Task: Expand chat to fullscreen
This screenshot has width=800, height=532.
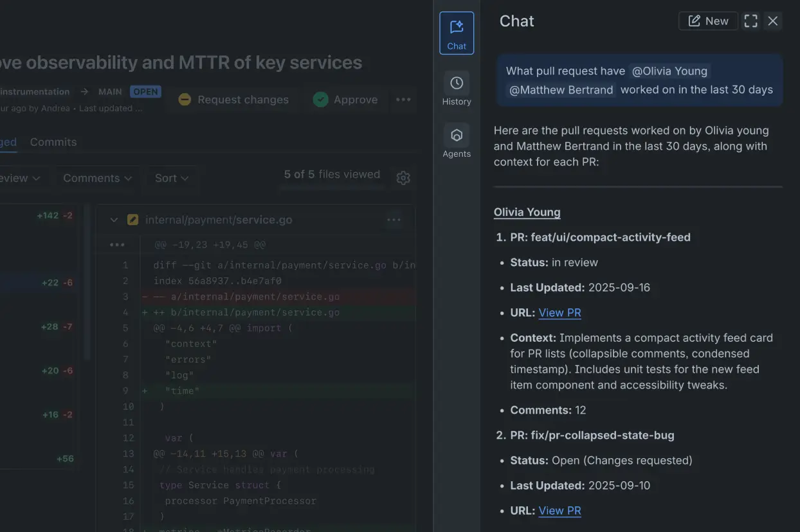Action: [750, 21]
